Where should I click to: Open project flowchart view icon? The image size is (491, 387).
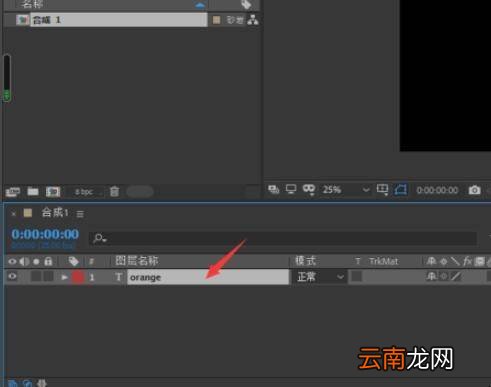tap(253, 20)
